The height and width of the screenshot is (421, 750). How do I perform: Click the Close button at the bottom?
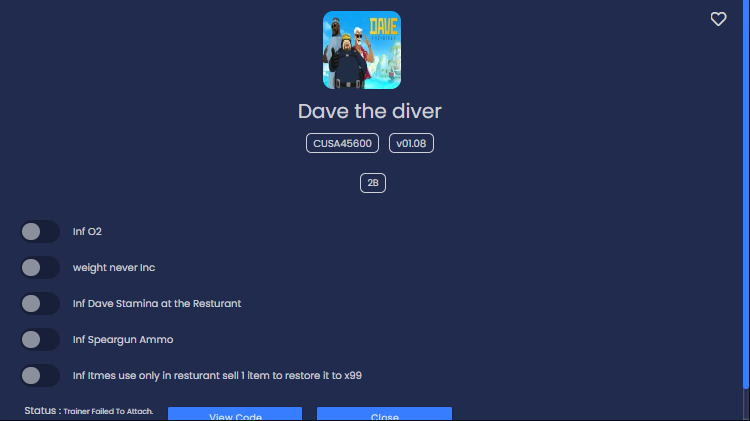[385, 414]
